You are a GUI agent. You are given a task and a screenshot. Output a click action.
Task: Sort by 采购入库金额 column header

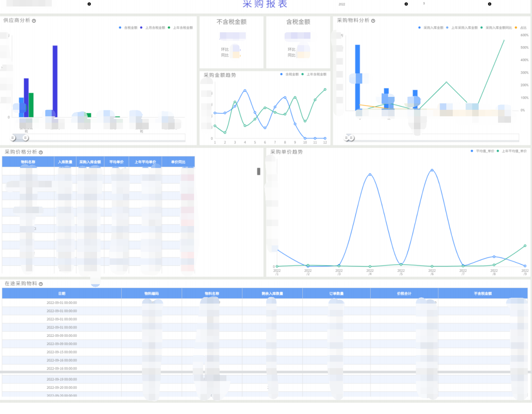click(x=90, y=162)
